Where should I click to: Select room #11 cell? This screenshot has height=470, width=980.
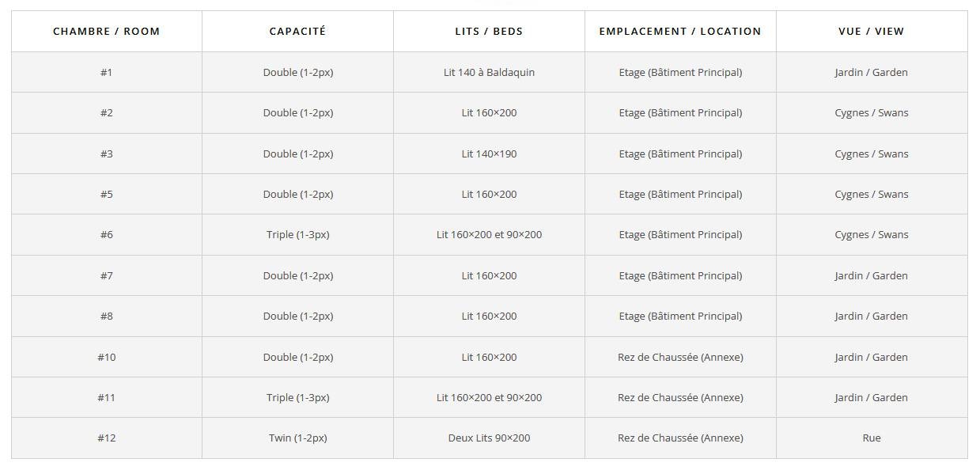tap(107, 397)
